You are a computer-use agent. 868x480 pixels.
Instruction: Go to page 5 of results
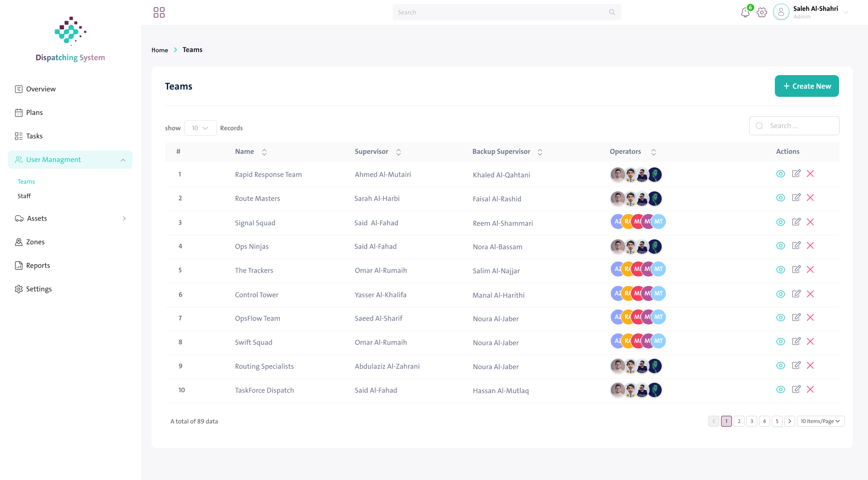pos(777,421)
